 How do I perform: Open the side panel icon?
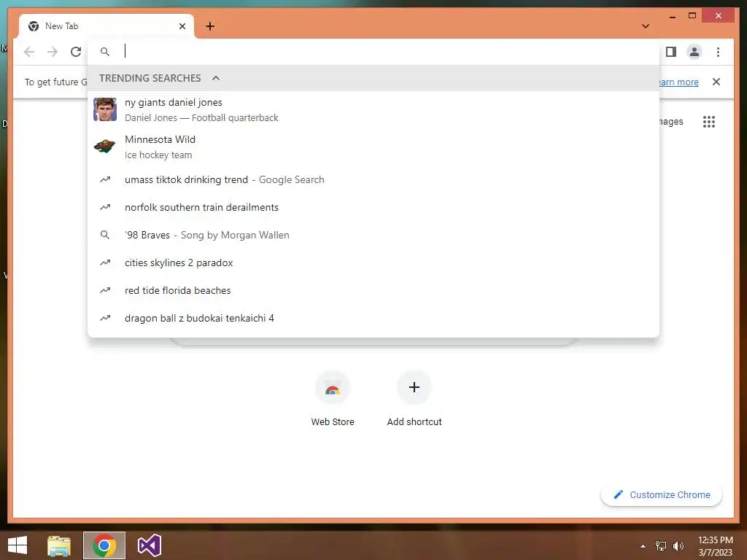pos(671,52)
